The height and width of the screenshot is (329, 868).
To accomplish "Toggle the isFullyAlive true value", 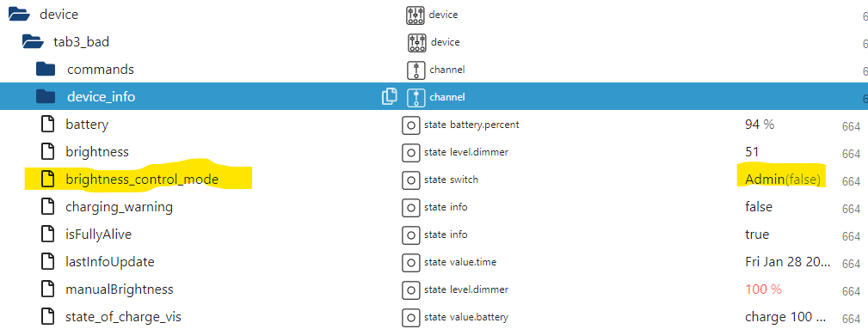I will coord(757,235).
